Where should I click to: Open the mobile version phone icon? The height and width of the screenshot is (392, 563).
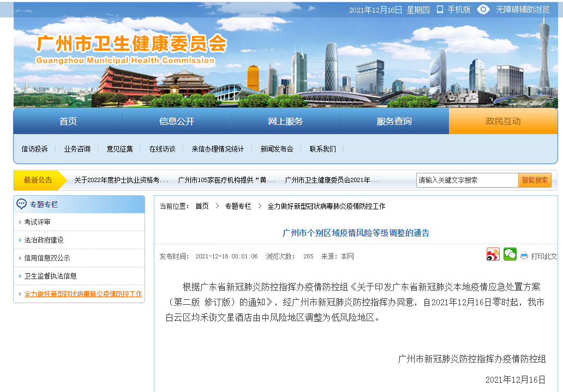440,10
